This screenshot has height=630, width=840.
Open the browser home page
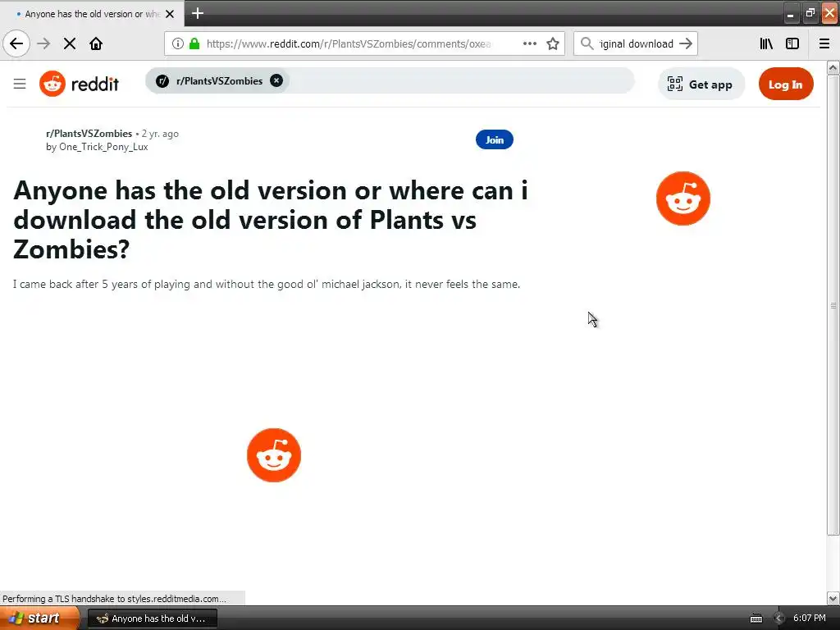[x=96, y=43]
